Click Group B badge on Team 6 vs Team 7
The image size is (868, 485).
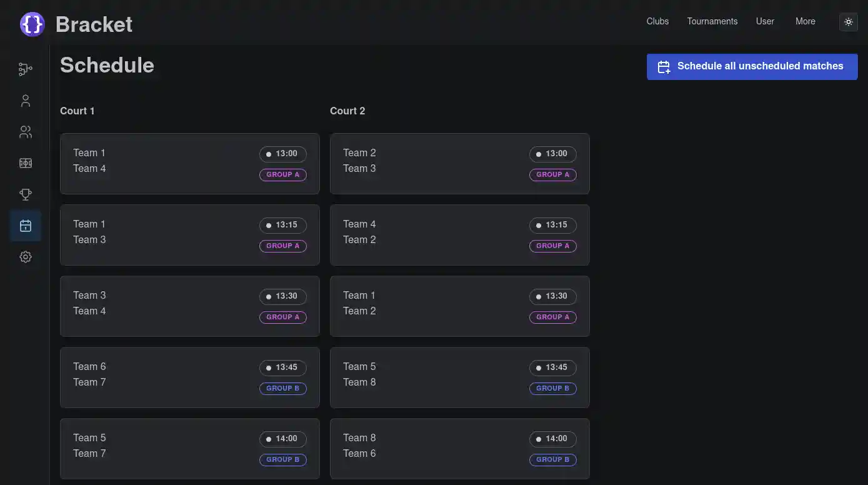point(282,388)
